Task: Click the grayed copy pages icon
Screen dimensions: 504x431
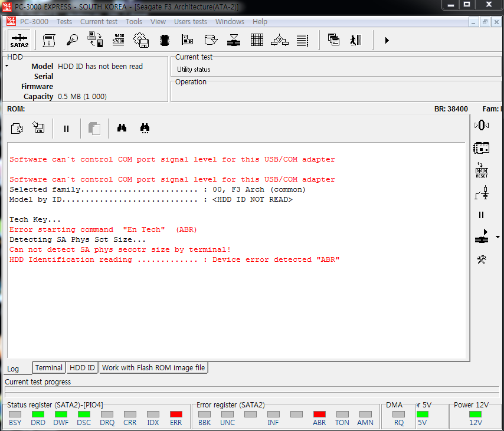Action: point(94,128)
